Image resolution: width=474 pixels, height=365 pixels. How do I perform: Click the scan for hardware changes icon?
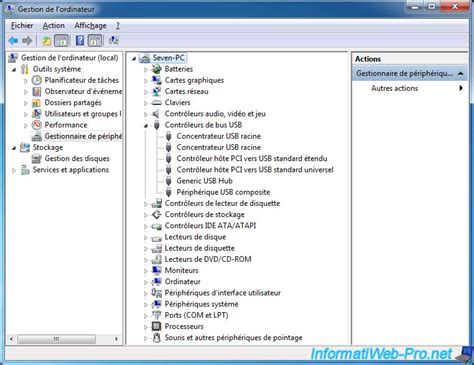point(114,41)
